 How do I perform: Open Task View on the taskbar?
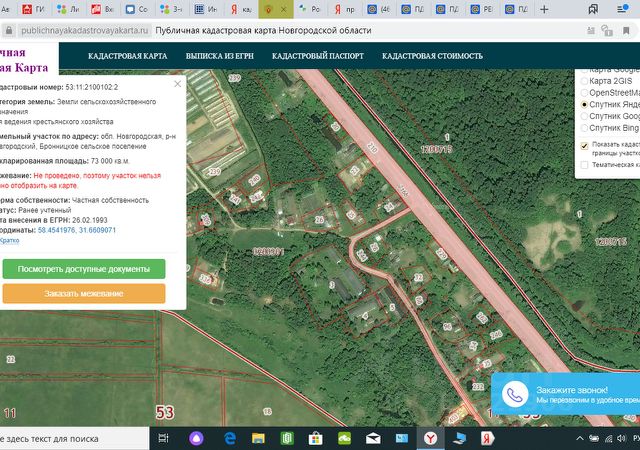[163, 439]
